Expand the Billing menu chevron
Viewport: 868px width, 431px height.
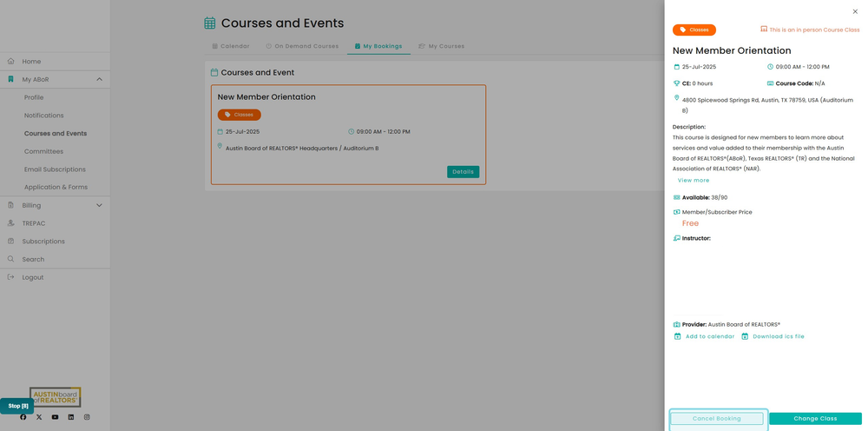(100, 205)
